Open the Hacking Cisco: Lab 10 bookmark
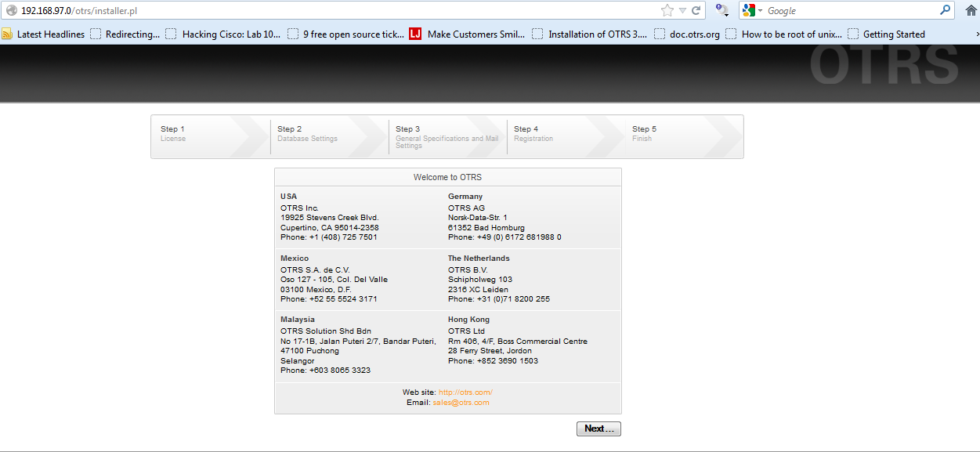This screenshot has width=980, height=452. point(223,34)
